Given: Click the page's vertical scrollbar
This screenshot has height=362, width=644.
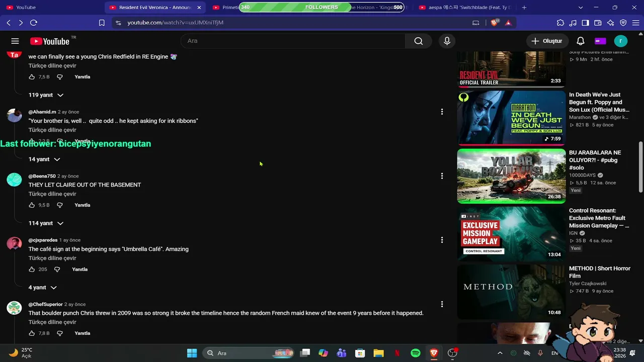Looking at the screenshot, I should 640,167.
